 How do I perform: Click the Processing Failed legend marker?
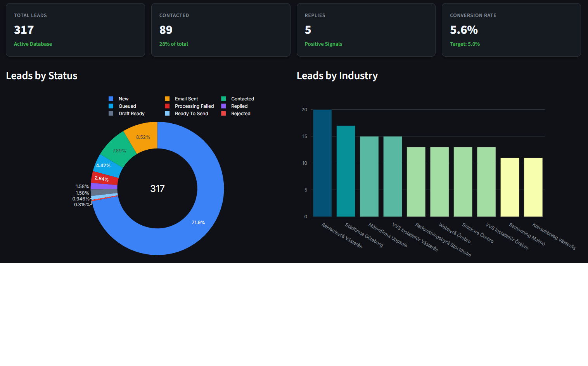pos(168,106)
